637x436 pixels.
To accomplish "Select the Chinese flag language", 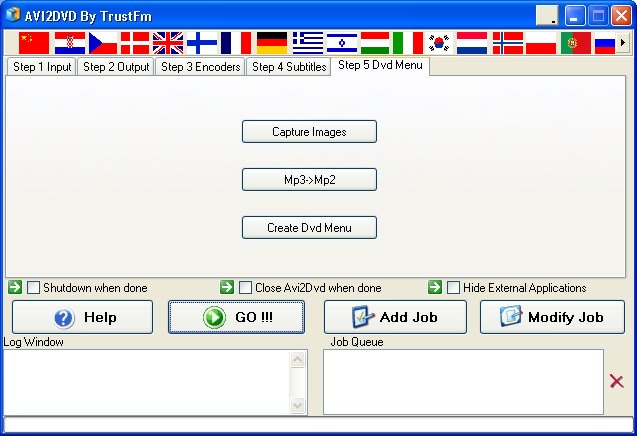I will coord(34,43).
